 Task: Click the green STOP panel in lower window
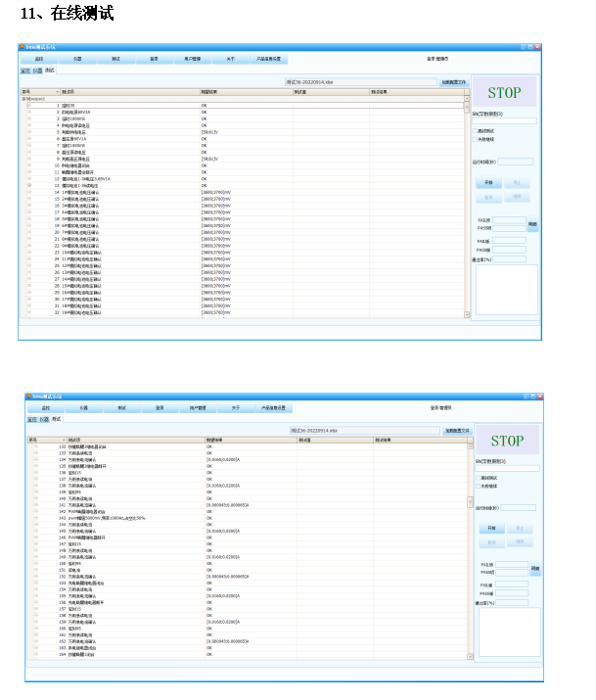[507, 442]
